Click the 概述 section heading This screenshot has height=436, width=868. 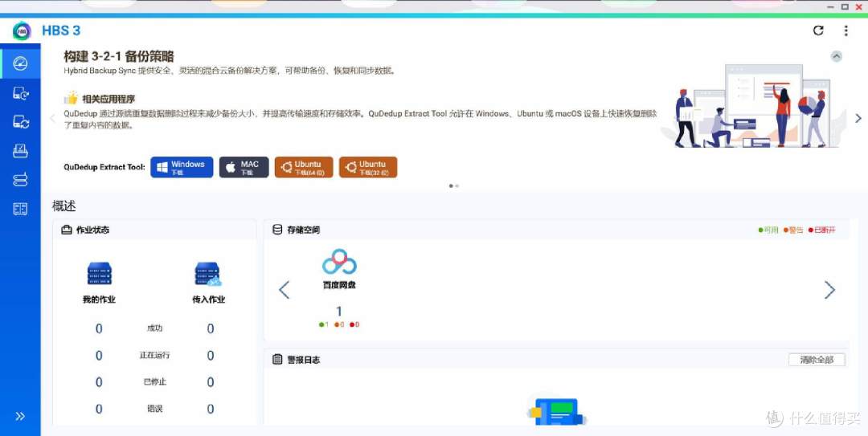coord(63,206)
